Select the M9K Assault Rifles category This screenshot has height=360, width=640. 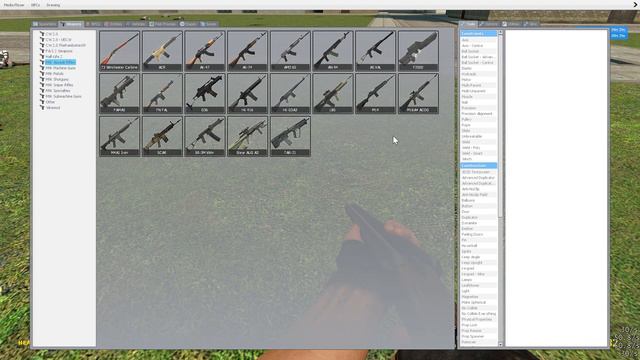60,62
